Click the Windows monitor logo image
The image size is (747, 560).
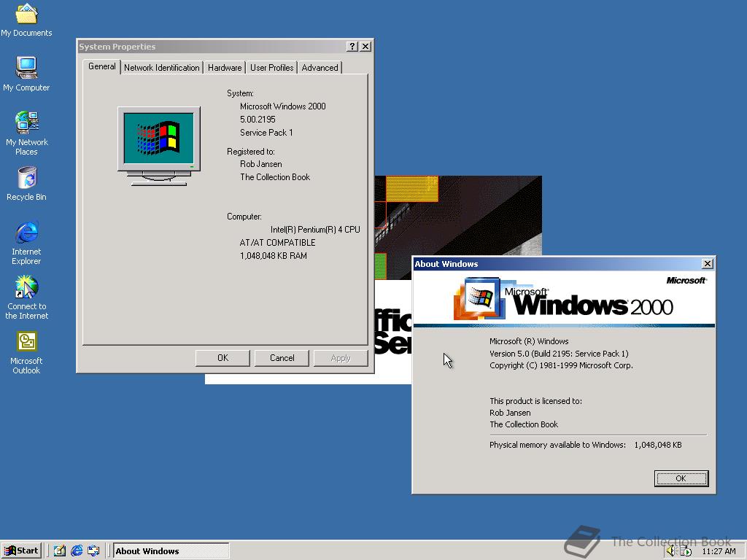coord(159,146)
